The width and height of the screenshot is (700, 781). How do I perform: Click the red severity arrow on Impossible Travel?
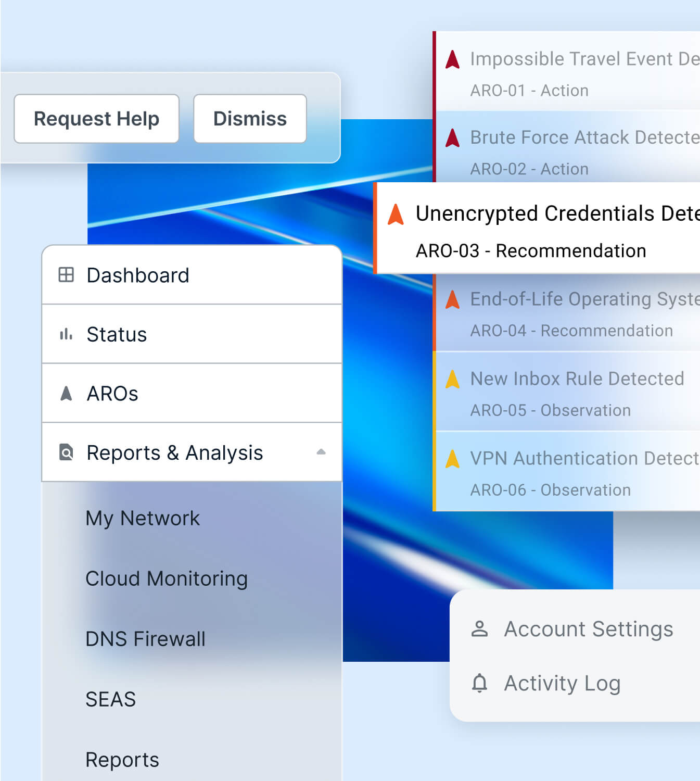pyautogui.click(x=452, y=59)
